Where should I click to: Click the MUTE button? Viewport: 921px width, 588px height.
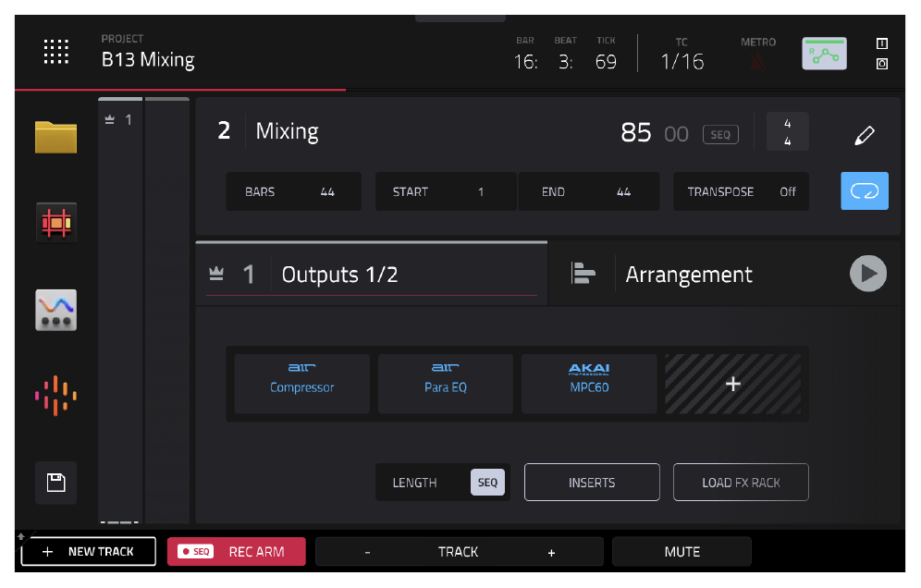coord(682,552)
